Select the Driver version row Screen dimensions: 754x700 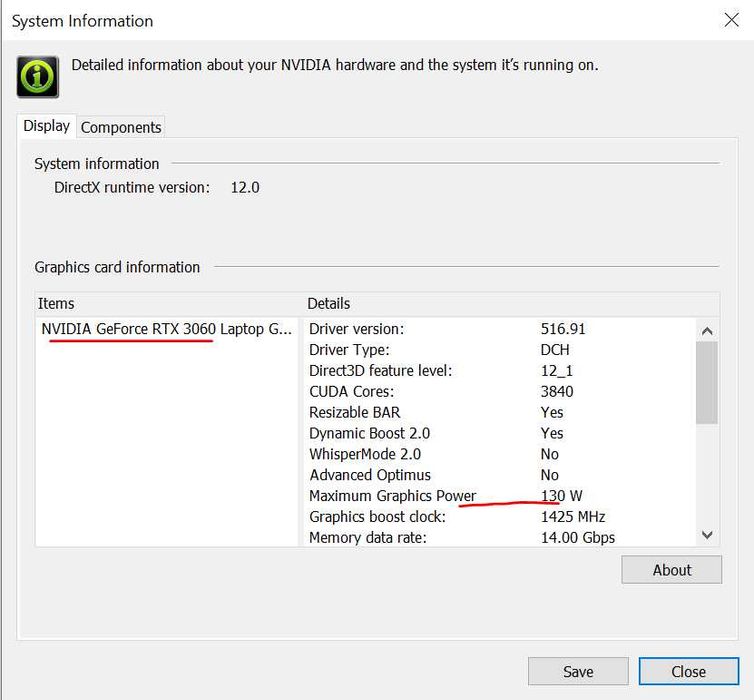click(500, 329)
